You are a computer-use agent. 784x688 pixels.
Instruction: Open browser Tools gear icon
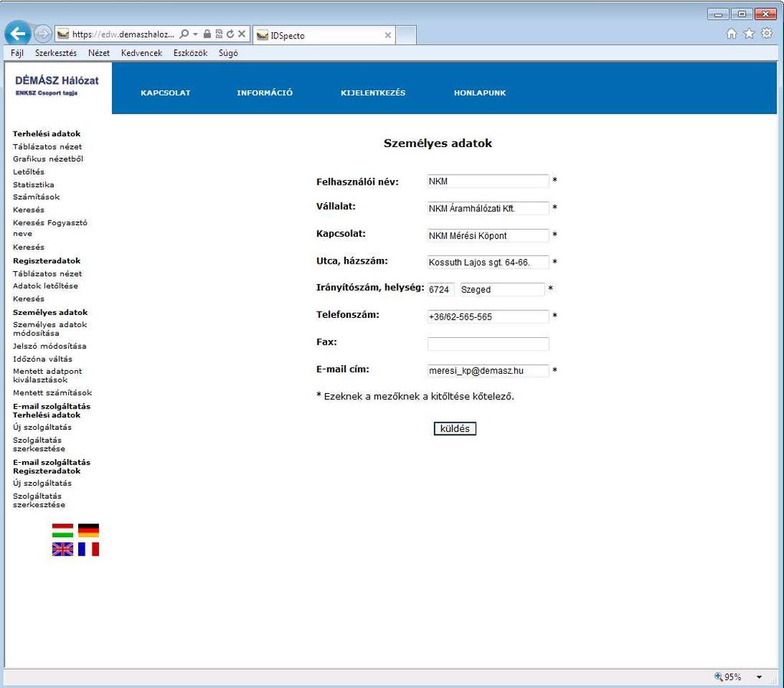click(766, 34)
